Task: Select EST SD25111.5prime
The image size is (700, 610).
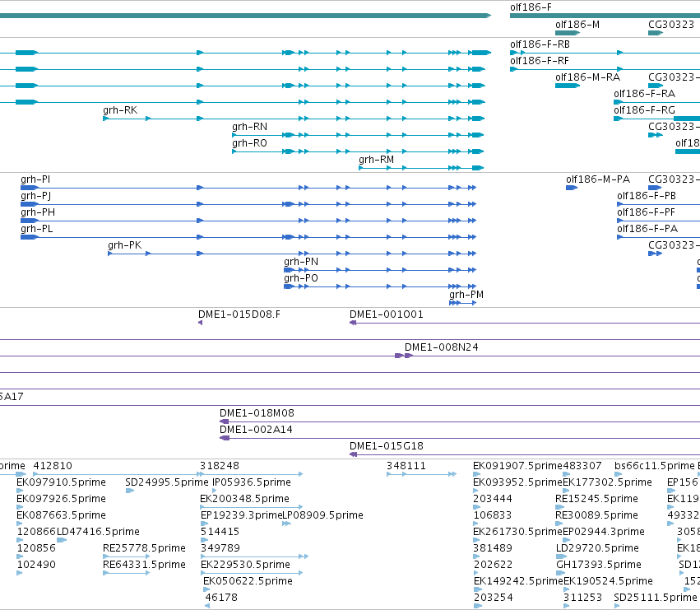Action: 656,598
